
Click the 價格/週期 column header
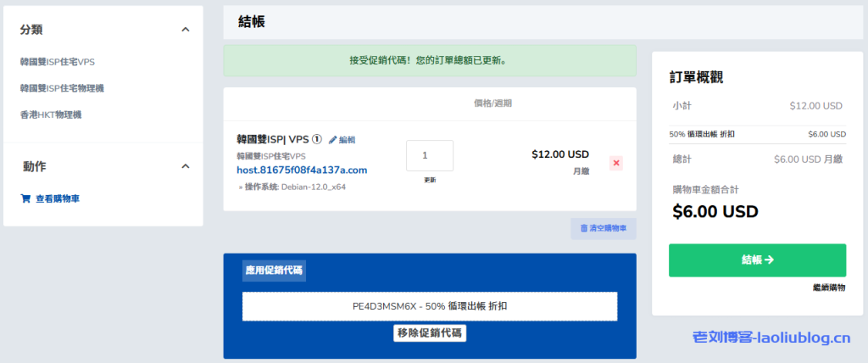[492, 103]
